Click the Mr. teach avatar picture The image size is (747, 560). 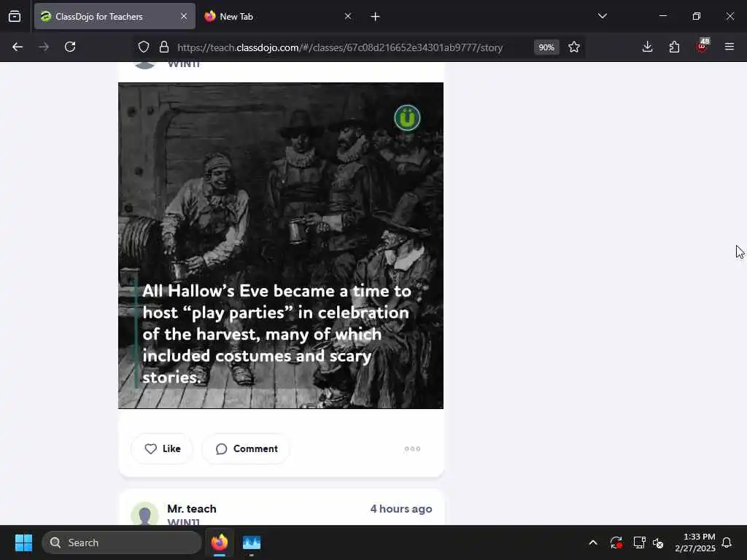tap(145, 513)
